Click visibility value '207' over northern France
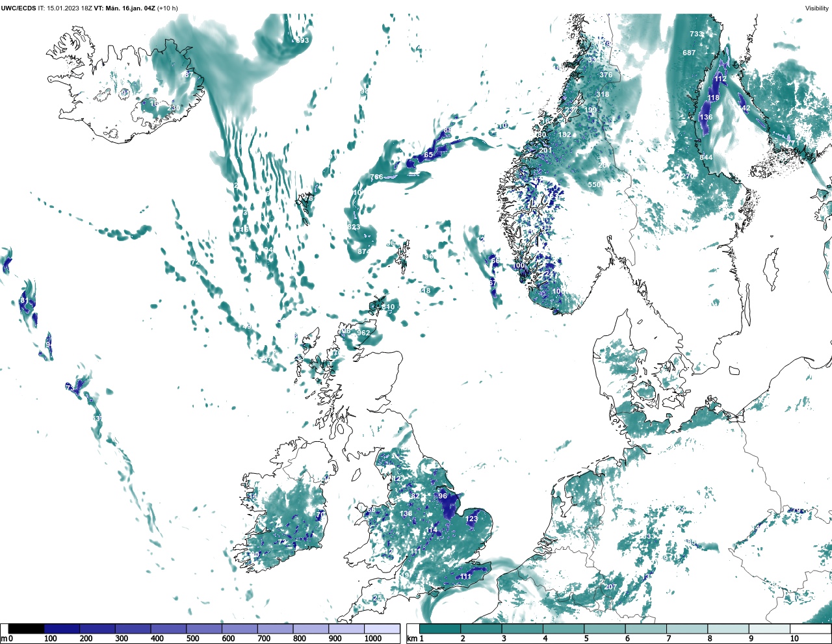The height and width of the screenshot is (644, 832). 610,587
